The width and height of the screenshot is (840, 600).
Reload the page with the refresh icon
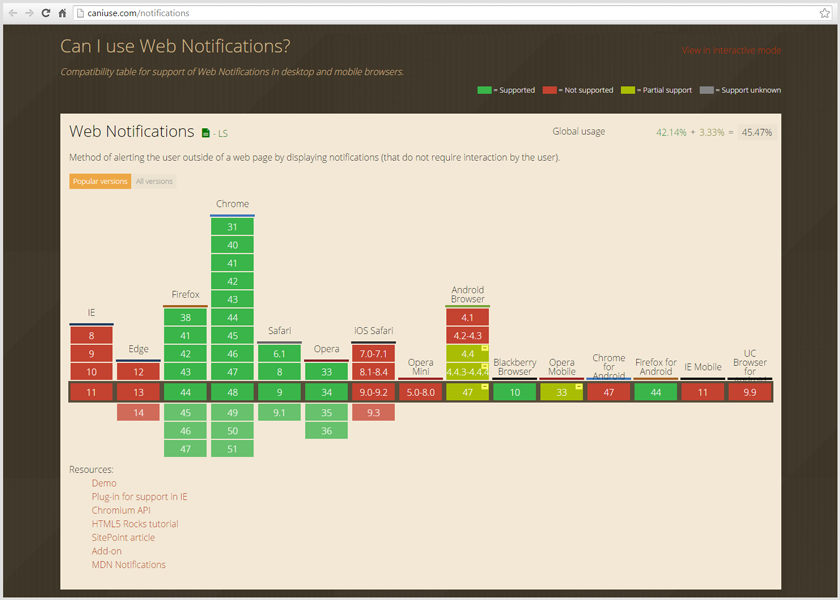pyautogui.click(x=46, y=13)
